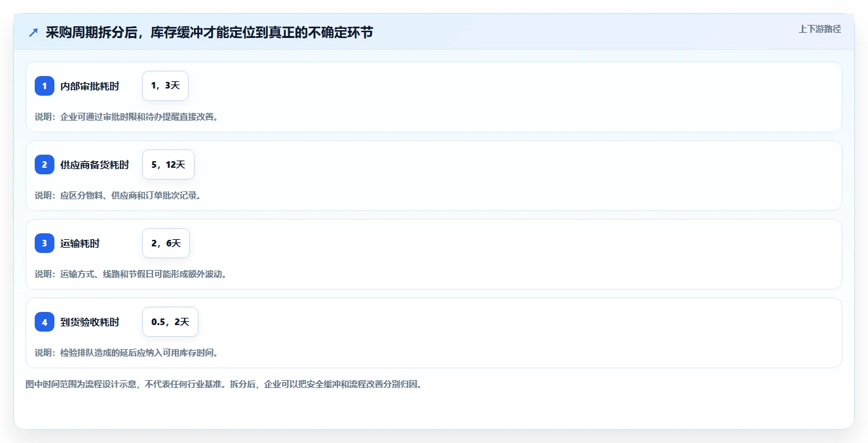868x443 pixels.
Task: Click the 0.5，2天 duration chip
Action: click(170, 322)
